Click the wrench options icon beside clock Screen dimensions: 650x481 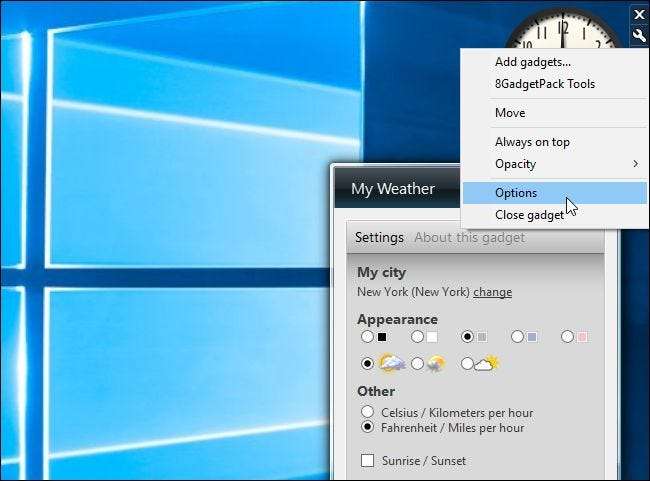[639, 36]
